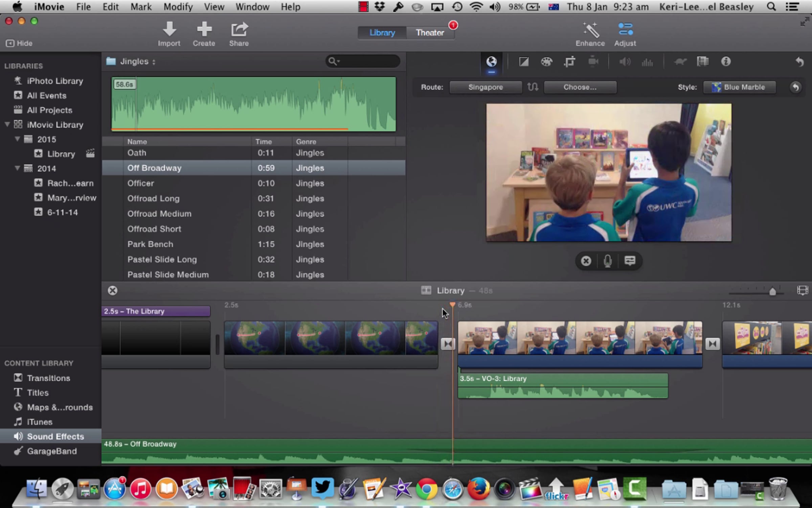Click the Enhance magic wand icon

pyautogui.click(x=590, y=30)
